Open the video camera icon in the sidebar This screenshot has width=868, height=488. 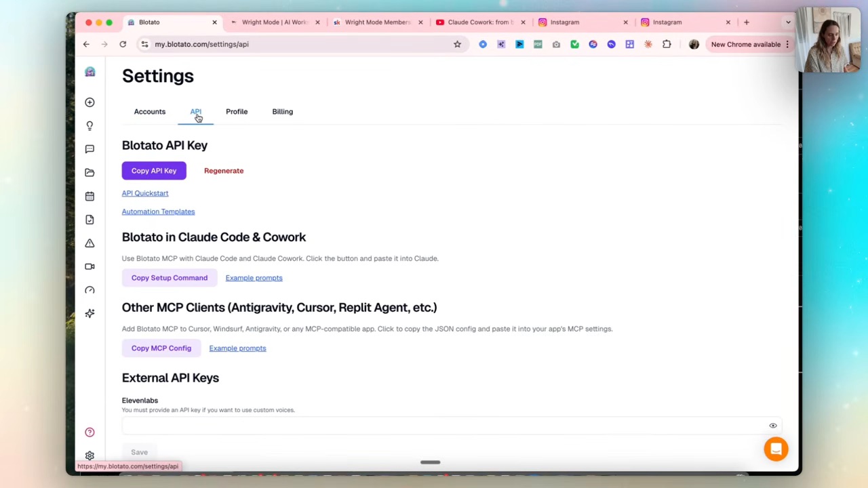90,266
